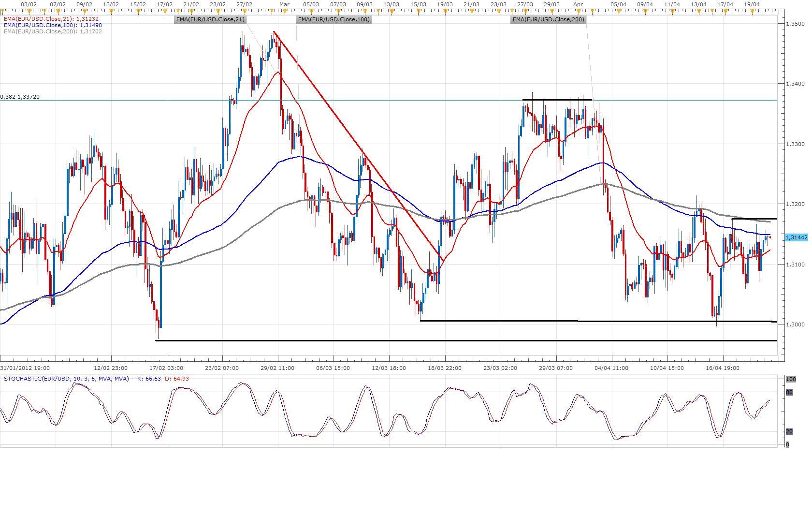This screenshot has width=812, height=530.
Task: Click the 06/03 15:00 bottom time label
Action: tap(333, 368)
